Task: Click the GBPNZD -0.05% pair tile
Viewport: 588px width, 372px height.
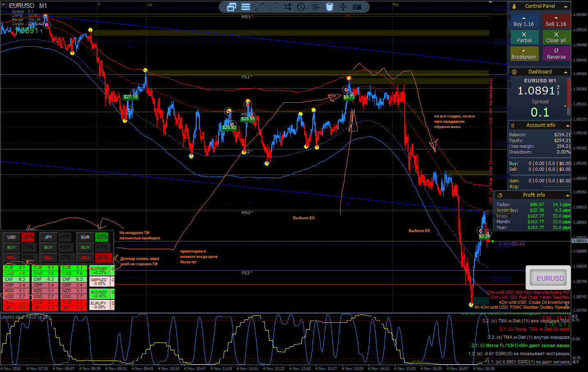Action: tap(99, 281)
